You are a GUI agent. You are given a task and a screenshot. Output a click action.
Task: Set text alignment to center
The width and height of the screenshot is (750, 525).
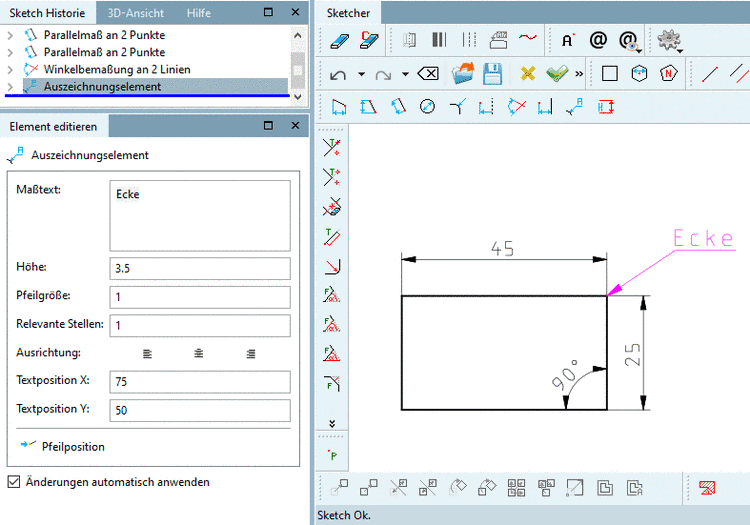[x=199, y=354]
